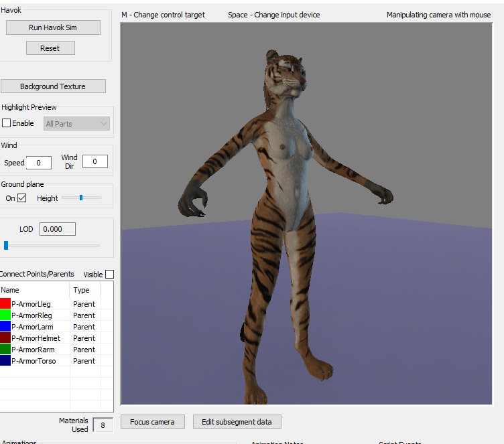Image resolution: width=504 pixels, height=444 pixels.
Task: Toggle the Connect Points Visible checkbox
Action: 110,275
